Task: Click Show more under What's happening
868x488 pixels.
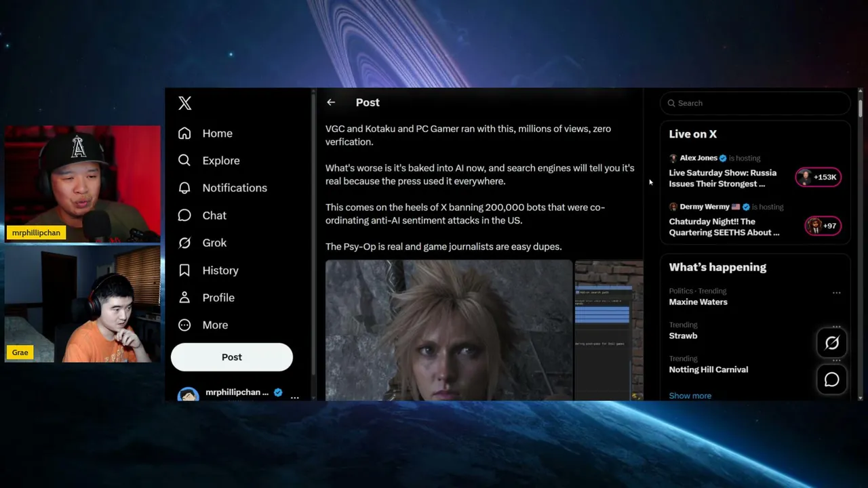Action: (x=690, y=396)
